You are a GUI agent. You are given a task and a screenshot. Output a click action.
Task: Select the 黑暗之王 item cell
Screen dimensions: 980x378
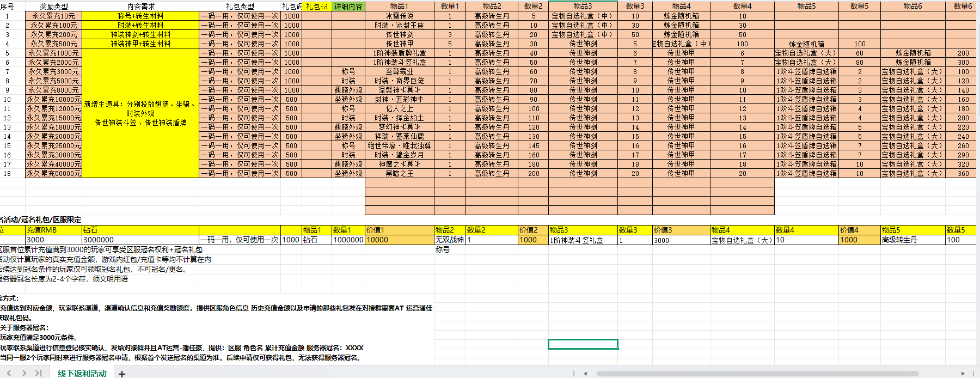(399, 173)
